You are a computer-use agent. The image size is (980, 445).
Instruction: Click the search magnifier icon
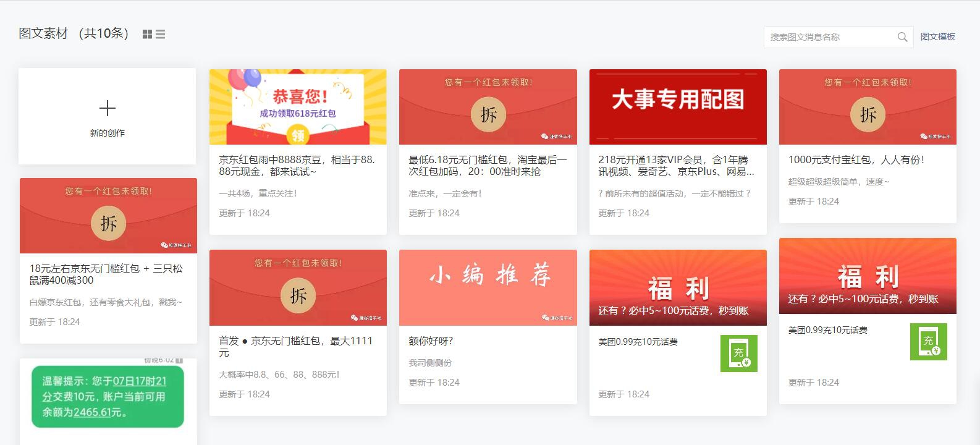tap(902, 37)
